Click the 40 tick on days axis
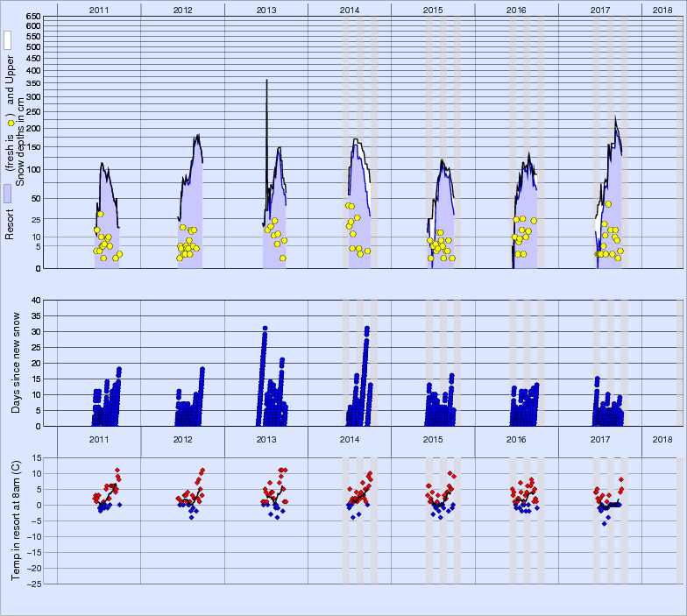Viewport: 687px width, 616px height. pos(36,300)
